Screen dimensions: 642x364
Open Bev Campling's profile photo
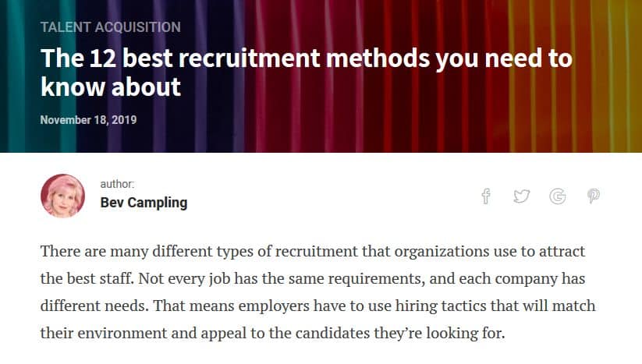[x=62, y=196]
